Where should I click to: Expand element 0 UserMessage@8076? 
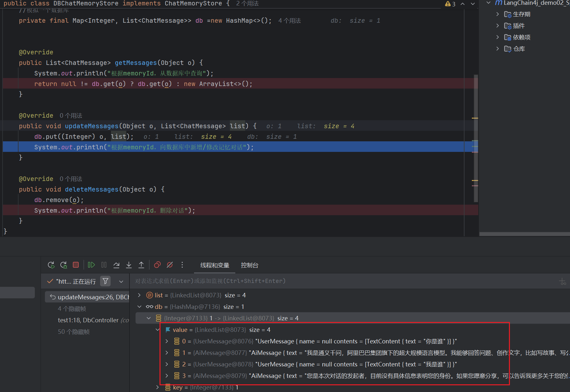pyautogui.click(x=167, y=341)
